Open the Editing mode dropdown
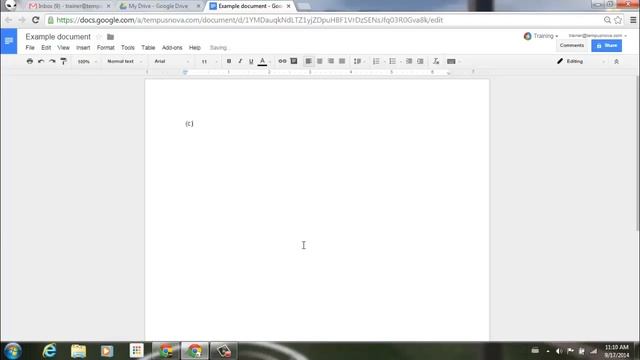Viewport: 640px width, 360px height. pos(580,61)
